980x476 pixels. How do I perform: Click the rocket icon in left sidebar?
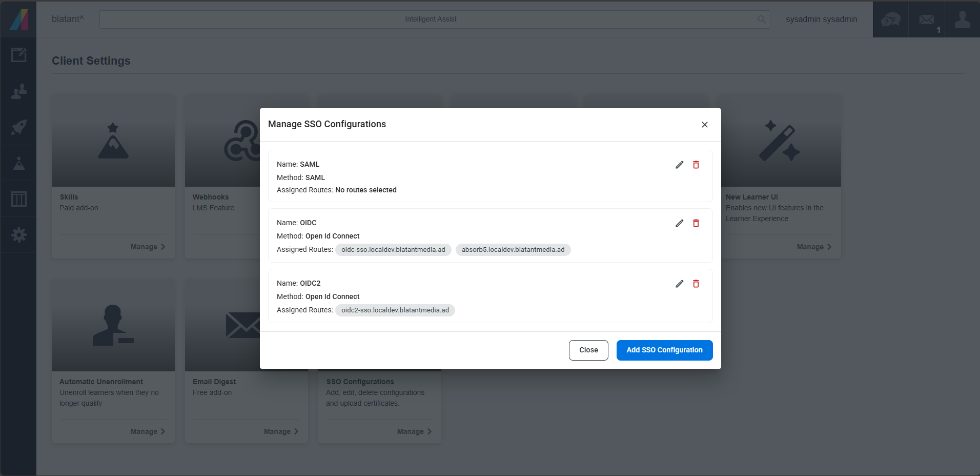(x=18, y=127)
